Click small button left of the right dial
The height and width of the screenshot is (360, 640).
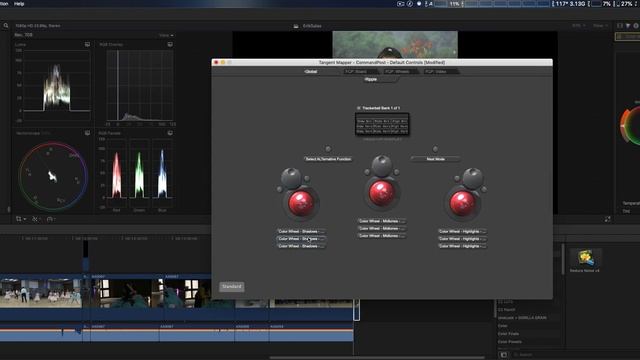457,178
